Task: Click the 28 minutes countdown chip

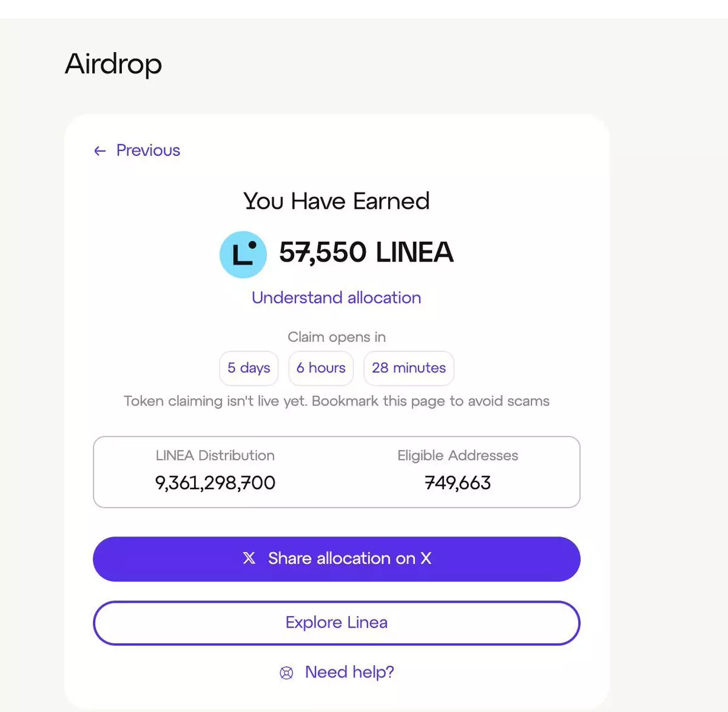Action: pos(408,368)
